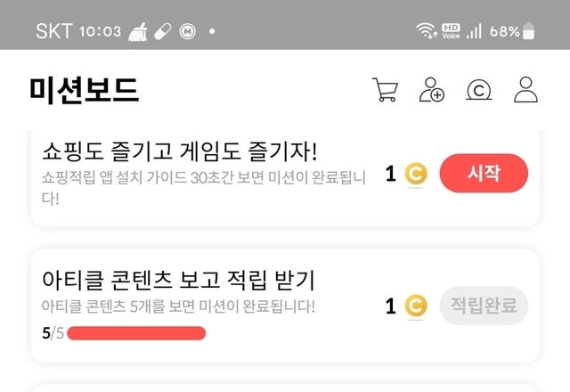Open the coin points icon in header
This screenshot has width=570, height=392.
(x=480, y=90)
